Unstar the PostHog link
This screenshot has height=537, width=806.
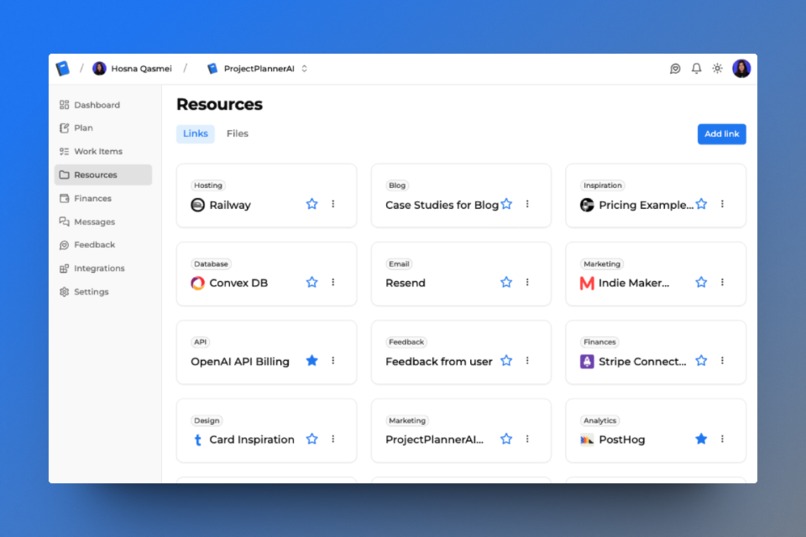click(x=701, y=439)
